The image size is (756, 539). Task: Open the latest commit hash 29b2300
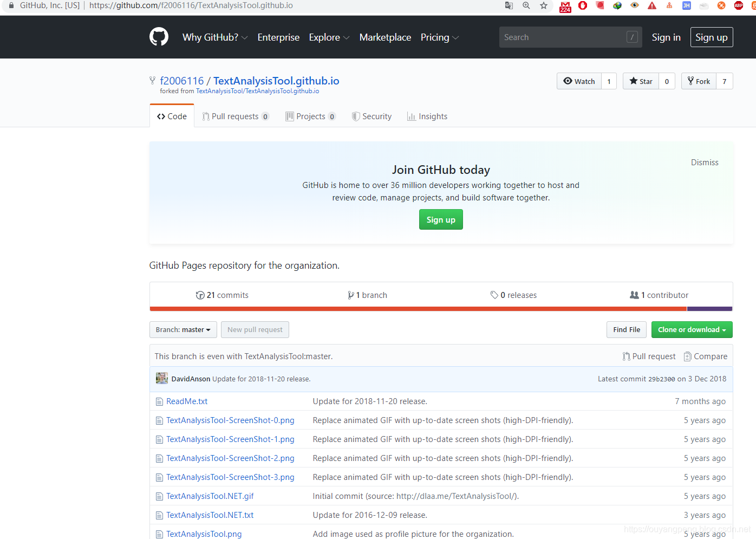[661, 379]
